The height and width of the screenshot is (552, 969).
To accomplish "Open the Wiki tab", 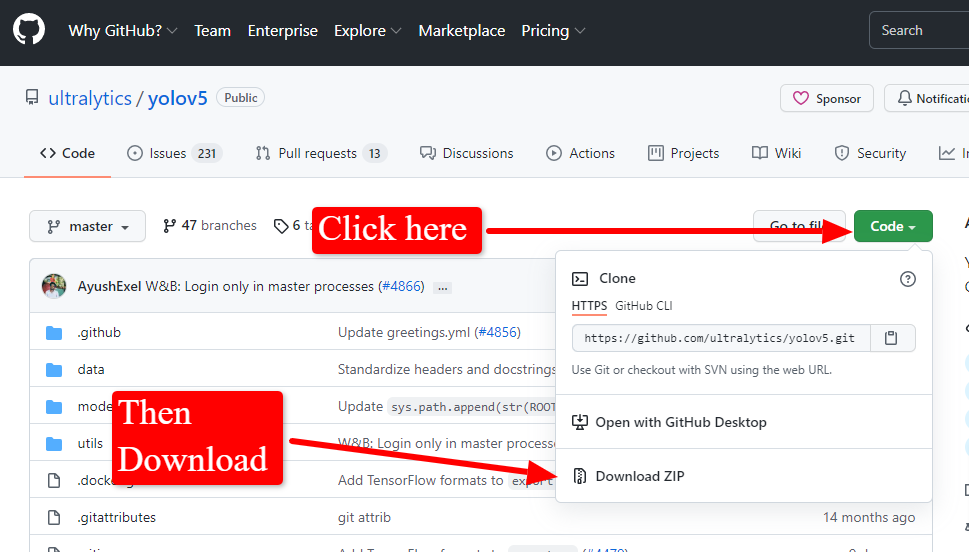I will [x=776, y=153].
